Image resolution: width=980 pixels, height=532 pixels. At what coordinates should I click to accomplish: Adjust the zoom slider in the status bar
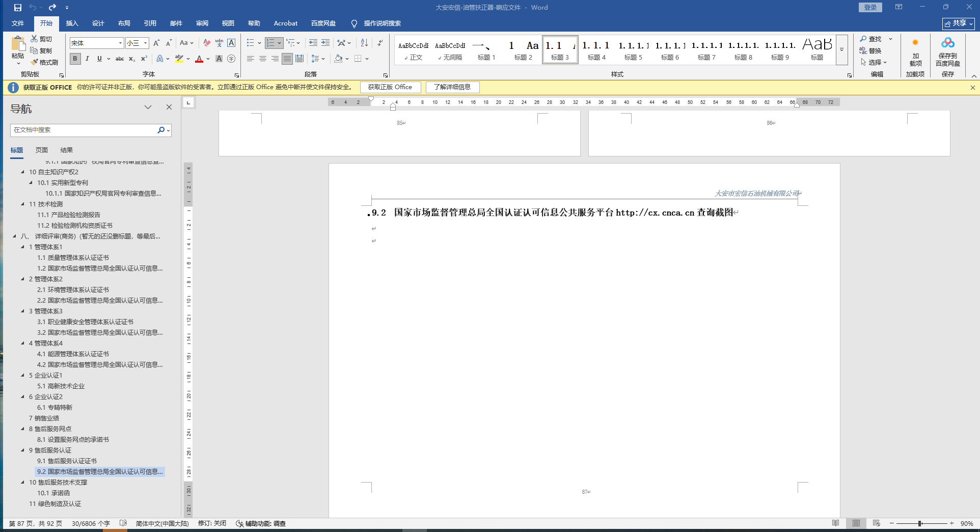[920, 523]
